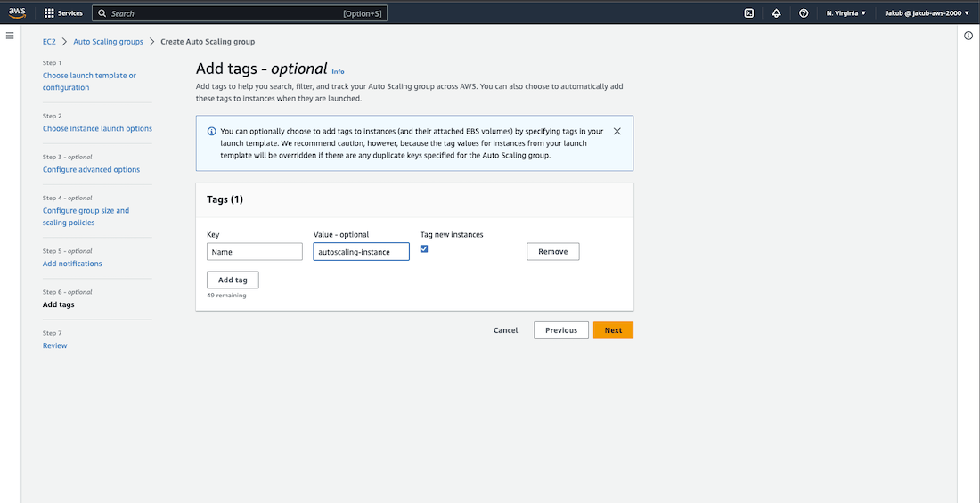Open the Jakub account dropdown menu
980x503 pixels.
(x=927, y=13)
